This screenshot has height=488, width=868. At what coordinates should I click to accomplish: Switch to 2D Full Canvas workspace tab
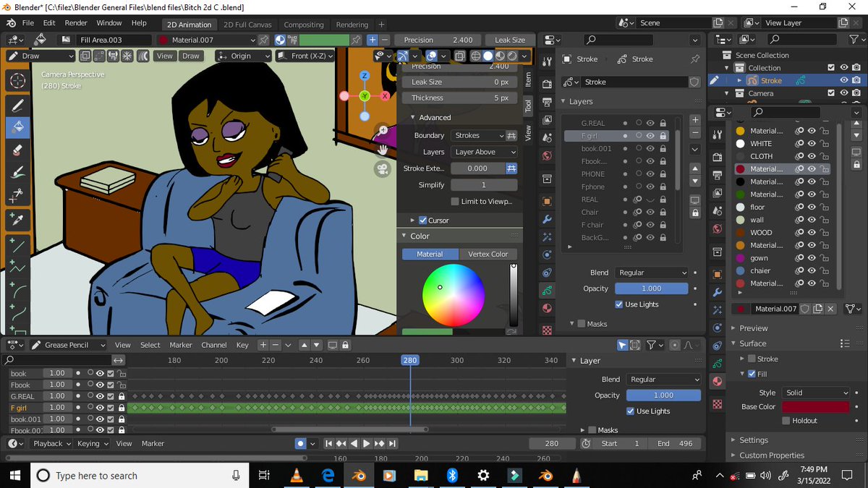click(247, 25)
